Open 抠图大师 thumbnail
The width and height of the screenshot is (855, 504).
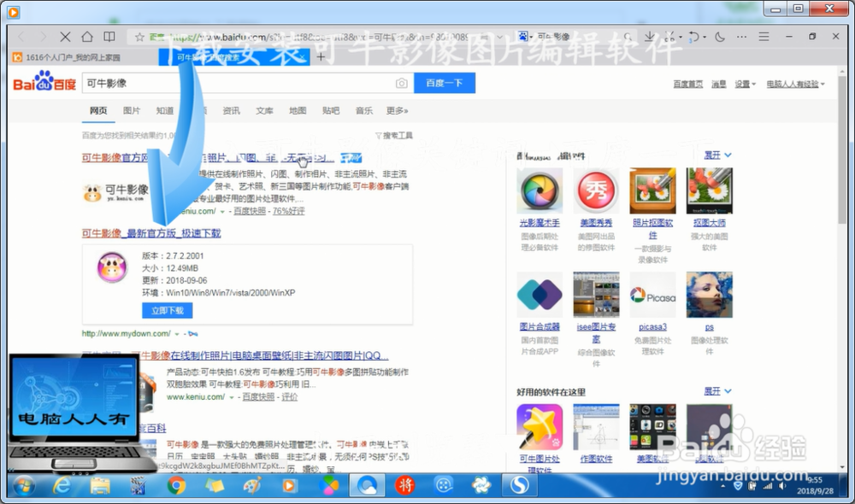(x=710, y=190)
